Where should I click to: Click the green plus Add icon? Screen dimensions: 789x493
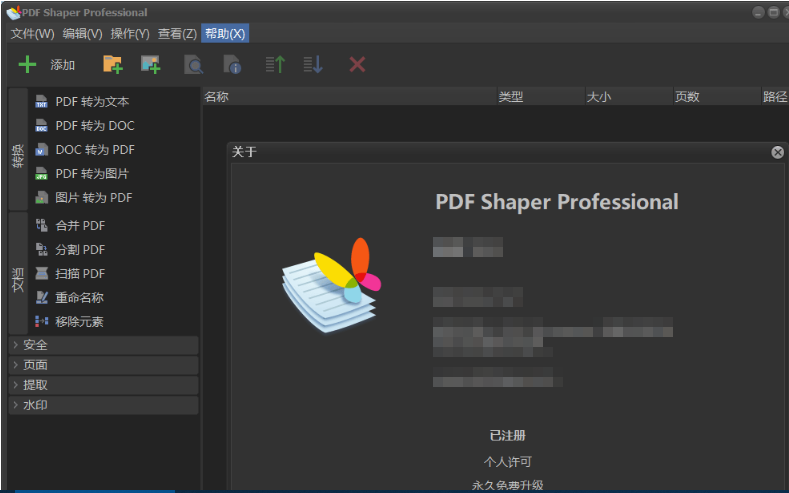pyautogui.click(x=27, y=64)
